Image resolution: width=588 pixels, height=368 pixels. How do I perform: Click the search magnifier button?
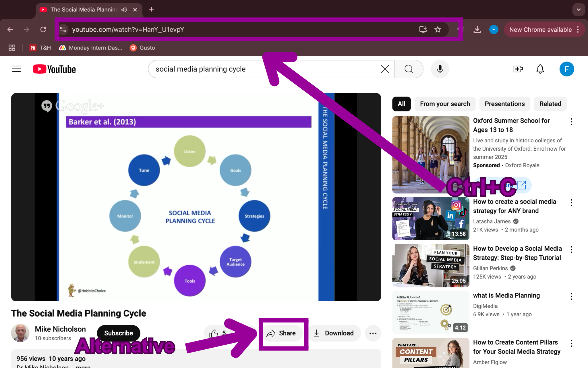point(409,69)
